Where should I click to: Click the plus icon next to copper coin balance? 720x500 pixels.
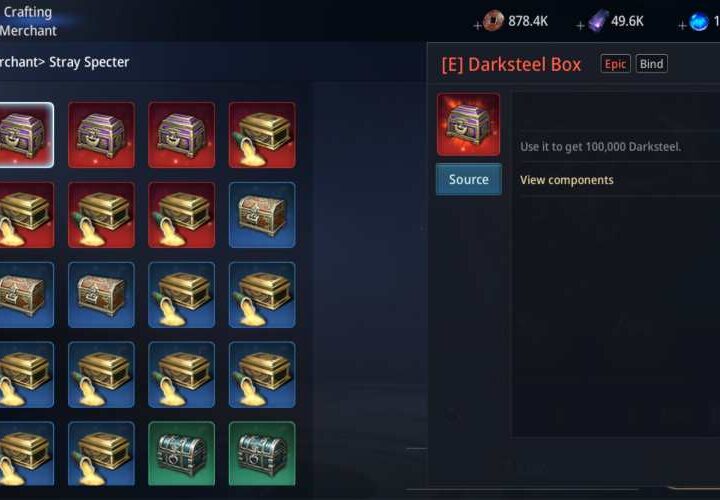click(478, 26)
